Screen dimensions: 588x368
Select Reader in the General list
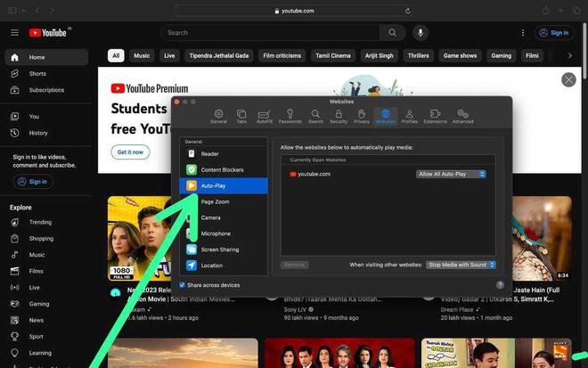(x=224, y=154)
